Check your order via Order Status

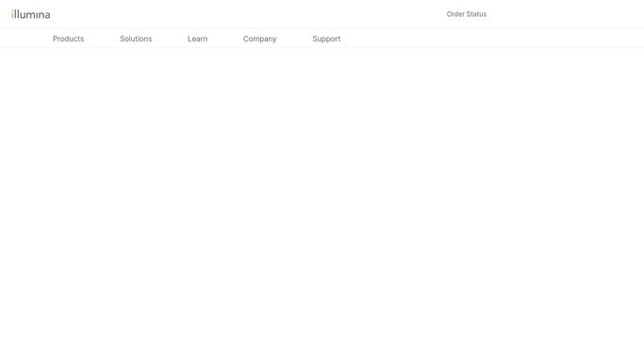[x=467, y=14]
